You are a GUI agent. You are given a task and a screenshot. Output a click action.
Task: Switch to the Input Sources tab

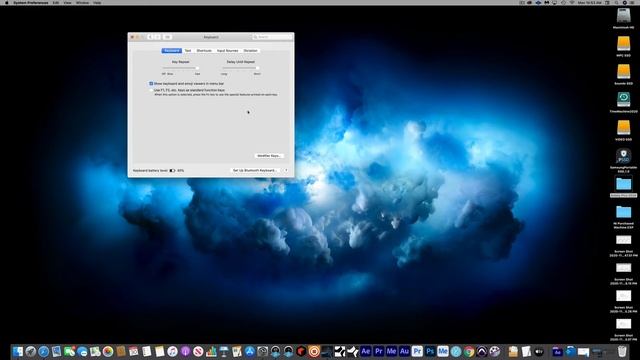227,51
